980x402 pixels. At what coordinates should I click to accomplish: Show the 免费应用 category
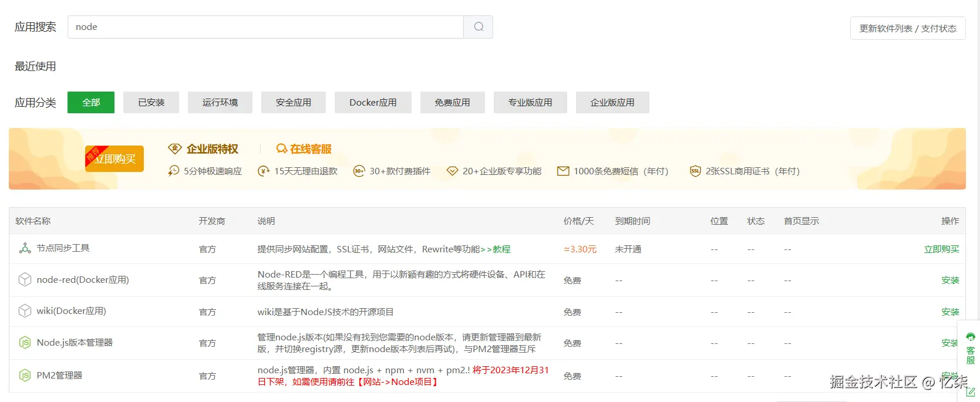pos(452,103)
